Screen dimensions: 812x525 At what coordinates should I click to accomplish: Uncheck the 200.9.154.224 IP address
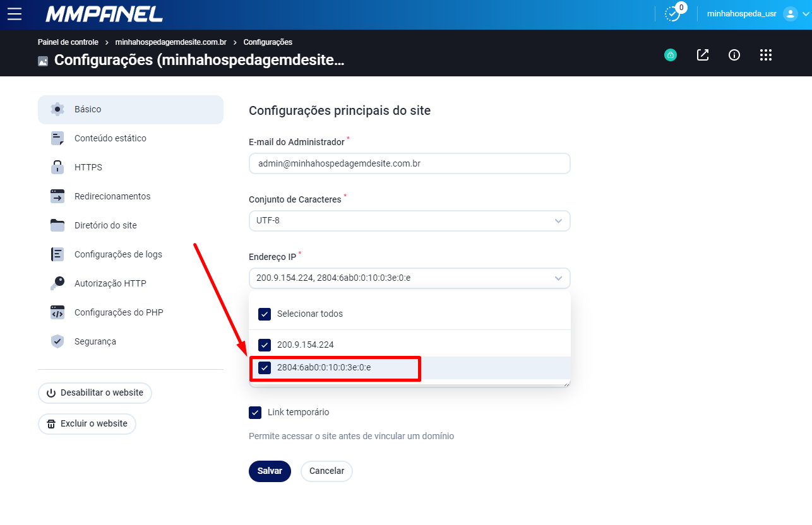pyautogui.click(x=265, y=345)
